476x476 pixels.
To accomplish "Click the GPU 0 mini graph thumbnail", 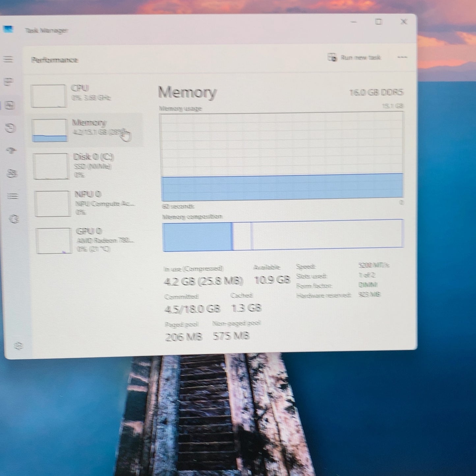I will click(54, 240).
